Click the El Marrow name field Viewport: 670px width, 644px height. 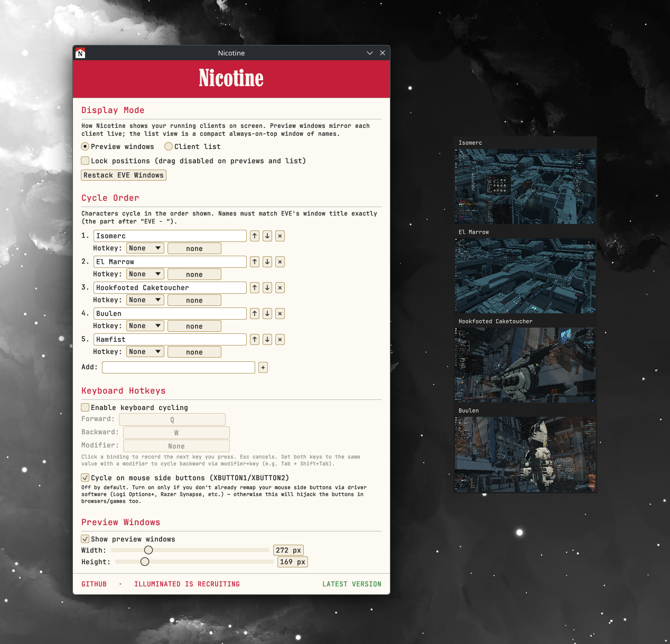click(170, 262)
